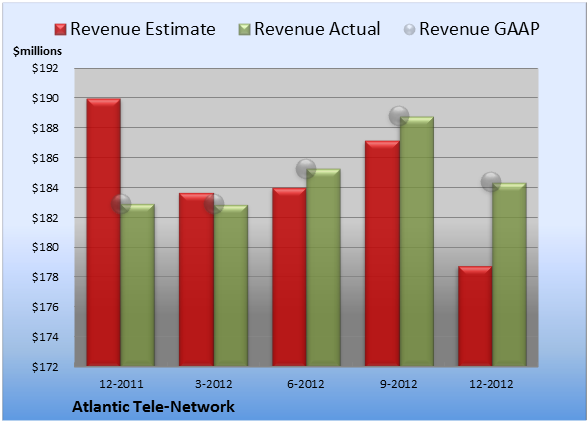Select the green actual bar for 3-2012
Screen dimensions: 588x422
click(x=231, y=286)
